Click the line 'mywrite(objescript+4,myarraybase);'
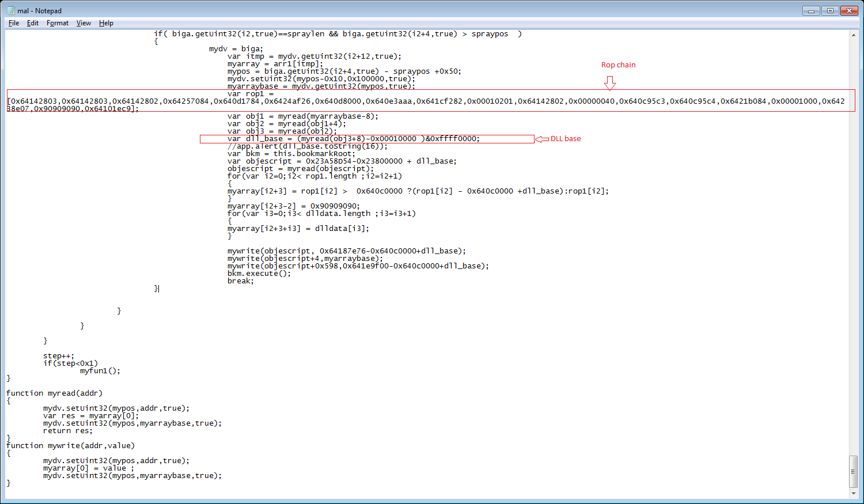This screenshot has height=504, width=864. (305, 259)
